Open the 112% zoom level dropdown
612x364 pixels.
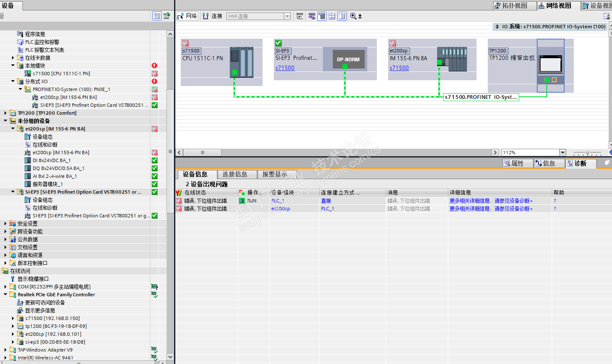(563, 152)
